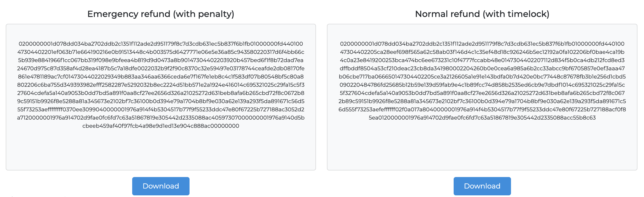The width and height of the screenshot is (644, 197).
Task: Click hex line starting with 4c0a23e841920025
Action: point(482,60)
